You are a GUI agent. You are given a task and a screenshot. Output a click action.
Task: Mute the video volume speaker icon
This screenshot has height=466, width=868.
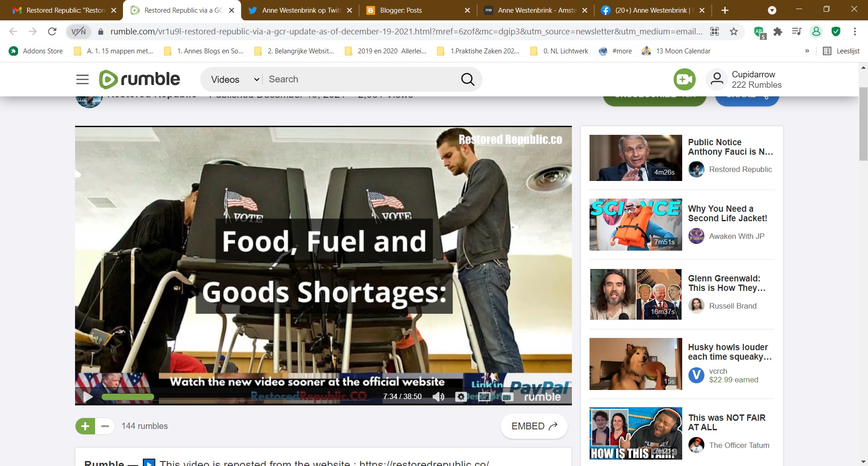(438, 397)
